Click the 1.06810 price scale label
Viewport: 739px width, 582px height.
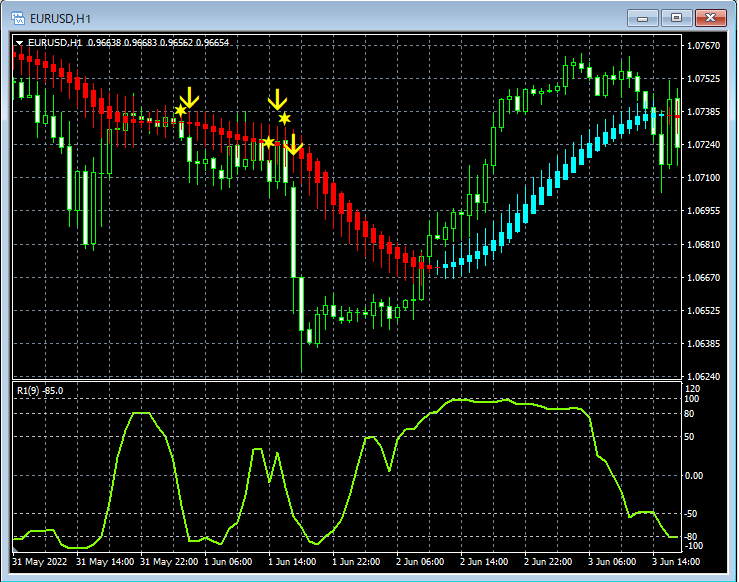point(704,245)
